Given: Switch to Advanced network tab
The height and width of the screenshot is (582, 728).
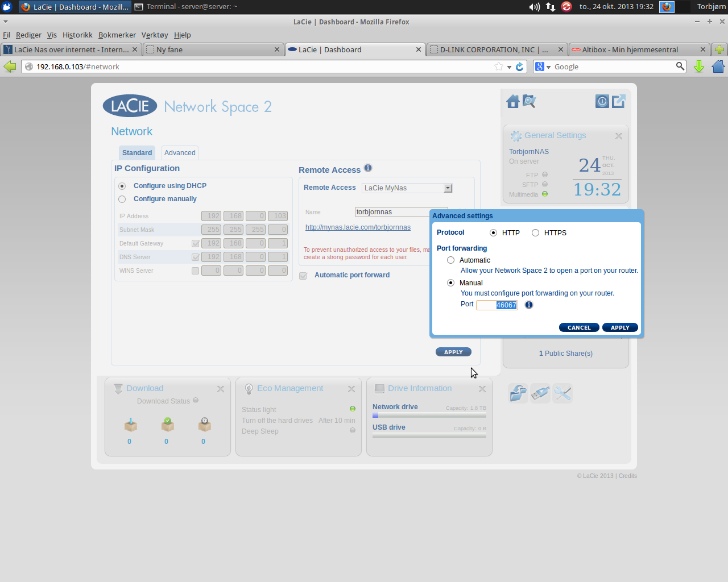Looking at the screenshot, I should point(180,153).
